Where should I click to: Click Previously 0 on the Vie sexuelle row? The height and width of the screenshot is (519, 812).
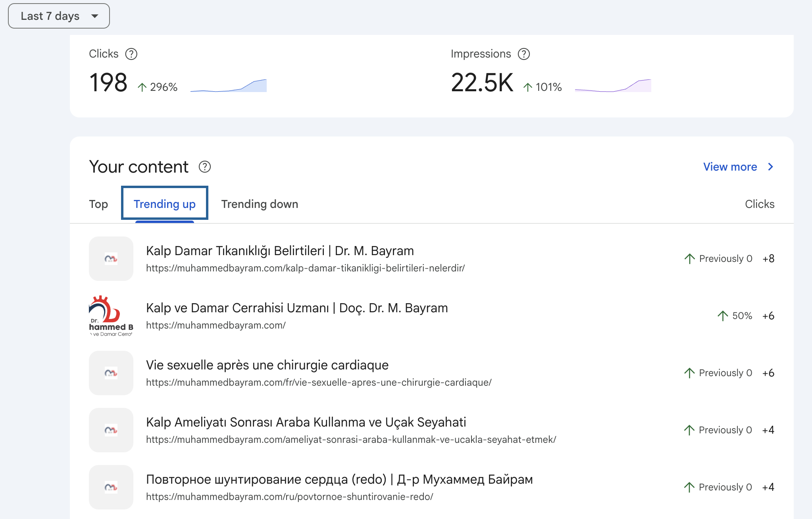(725, 373)
